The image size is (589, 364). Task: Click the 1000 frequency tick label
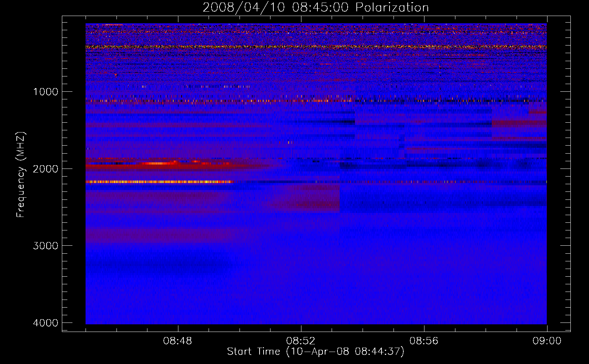pyautogui.click(x=46, y=92)
